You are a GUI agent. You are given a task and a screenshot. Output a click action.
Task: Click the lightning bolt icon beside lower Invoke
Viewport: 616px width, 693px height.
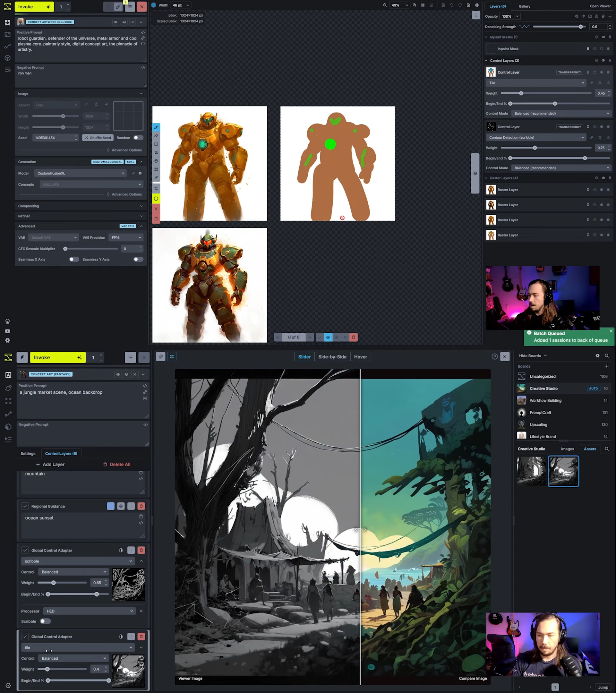click(x=22, y=357)
